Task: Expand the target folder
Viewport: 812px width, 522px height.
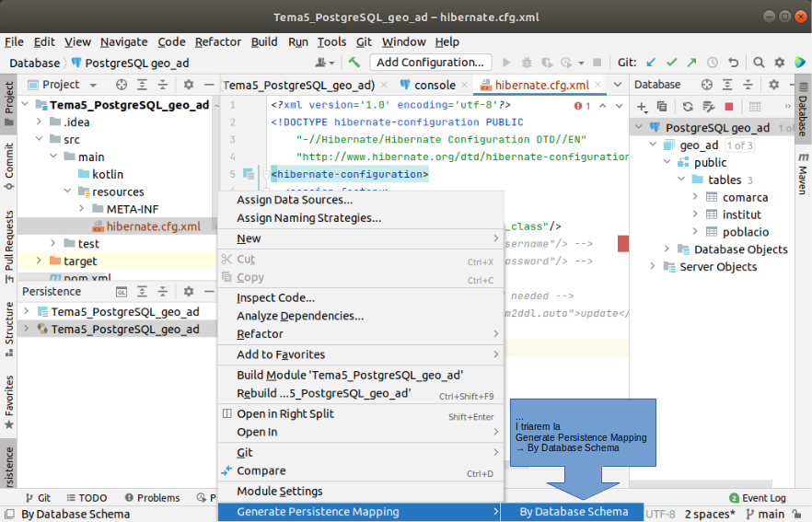Action: click(39, 261)
